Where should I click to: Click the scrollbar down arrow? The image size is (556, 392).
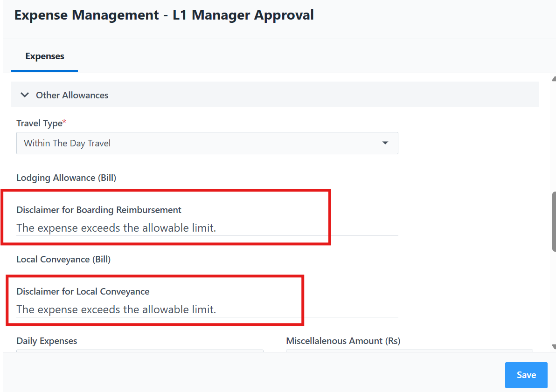tap(554, 346)
